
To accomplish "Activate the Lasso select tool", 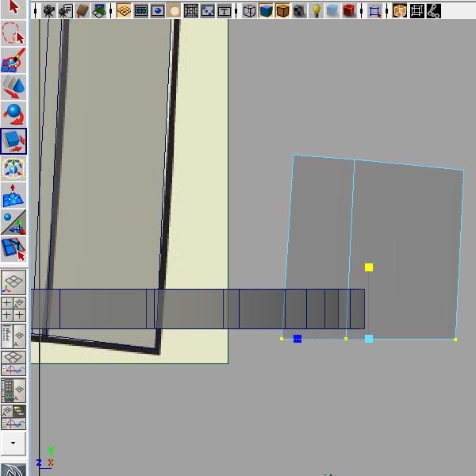I will [13, 33].
